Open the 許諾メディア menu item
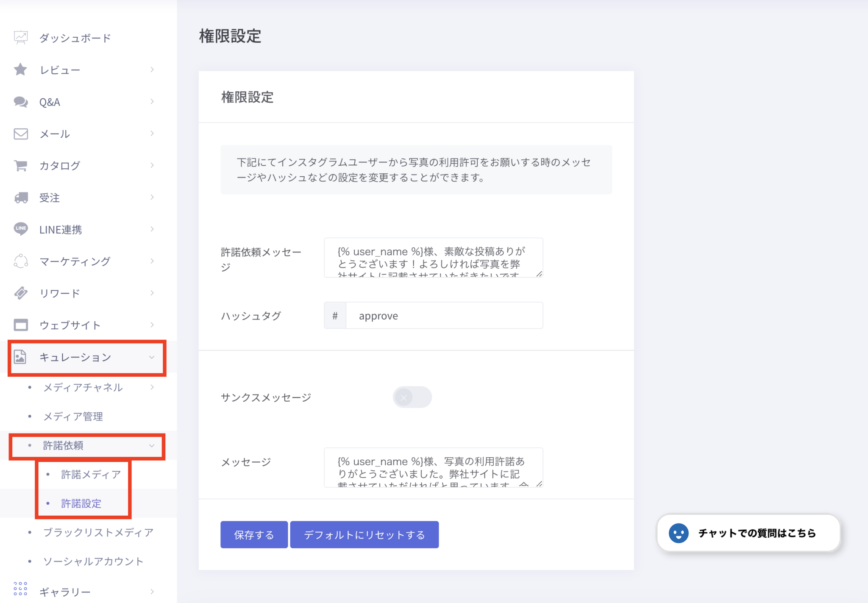This screenshot has height=603, width=868. (91, 474)
